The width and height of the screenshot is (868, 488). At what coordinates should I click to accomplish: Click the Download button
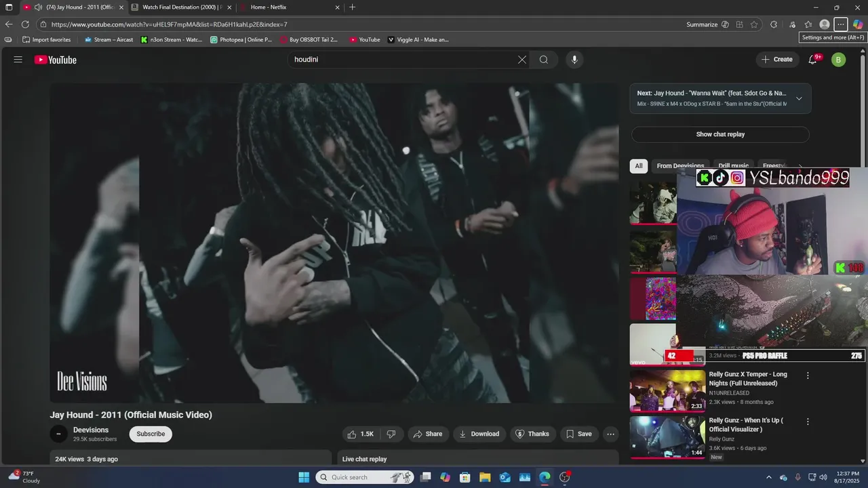click(x=479, y=434)
